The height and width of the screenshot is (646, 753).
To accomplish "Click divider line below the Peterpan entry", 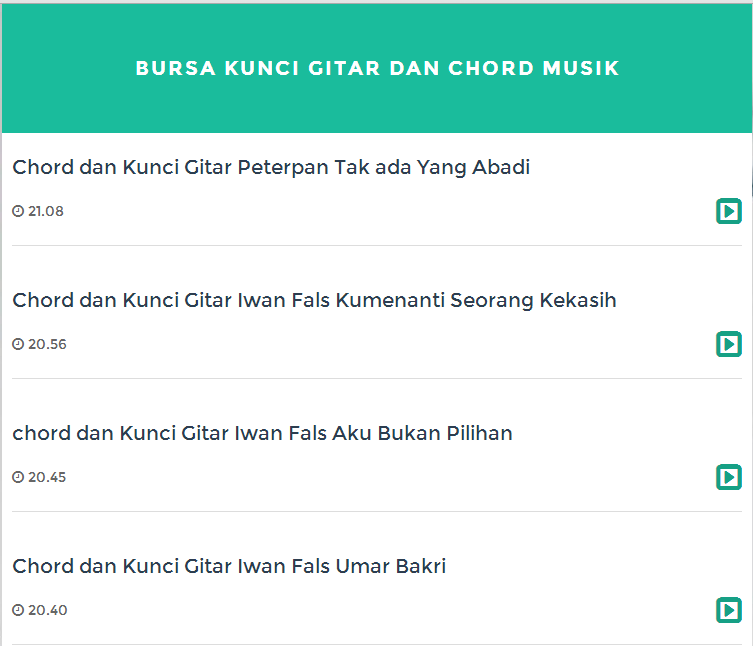I will [377, 245].
